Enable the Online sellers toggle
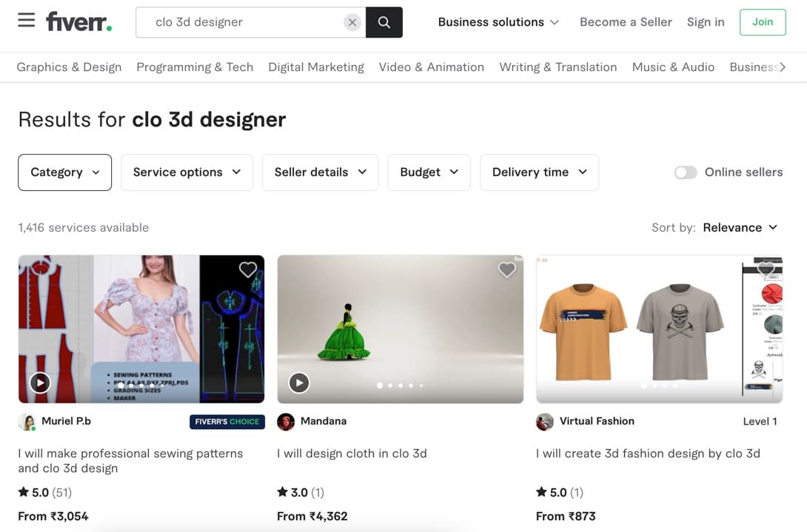 pos(686,172)
